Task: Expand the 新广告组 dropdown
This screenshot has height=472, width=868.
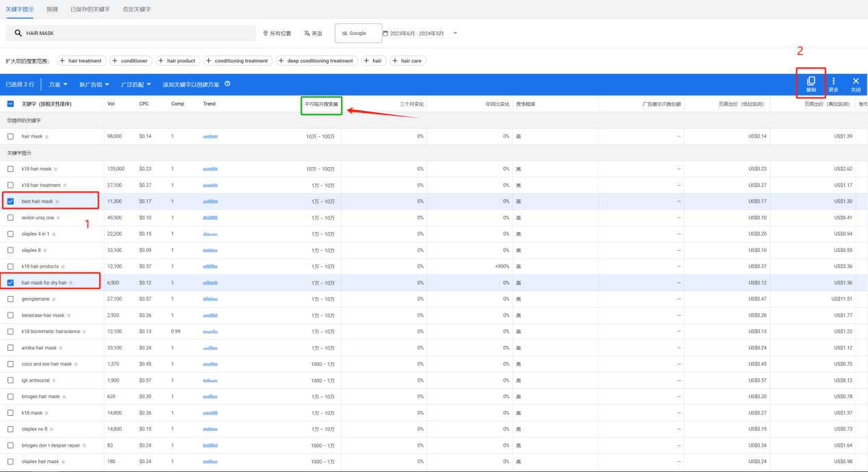Action: [x=94, y=84]
